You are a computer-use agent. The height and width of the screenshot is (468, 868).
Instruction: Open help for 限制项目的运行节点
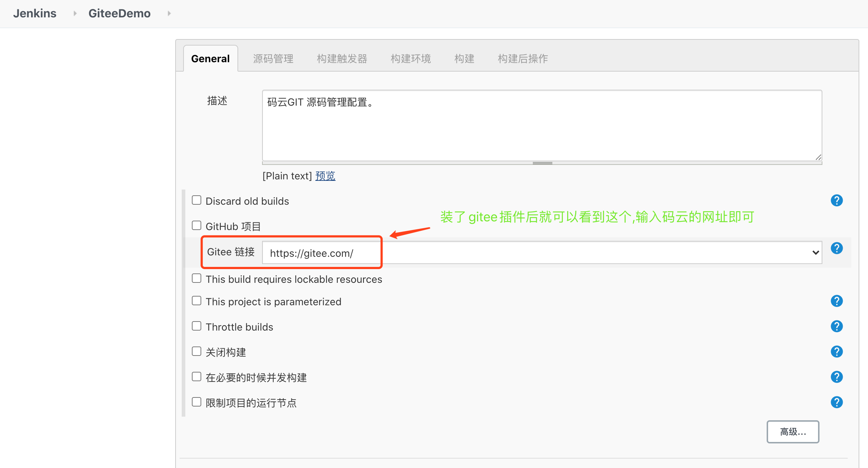click(837, 402)
